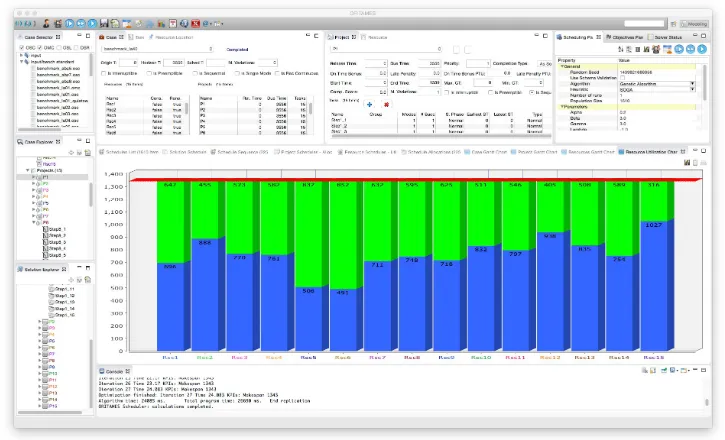Toggle the OSC checkbox in Case Selector

[22, 48]
